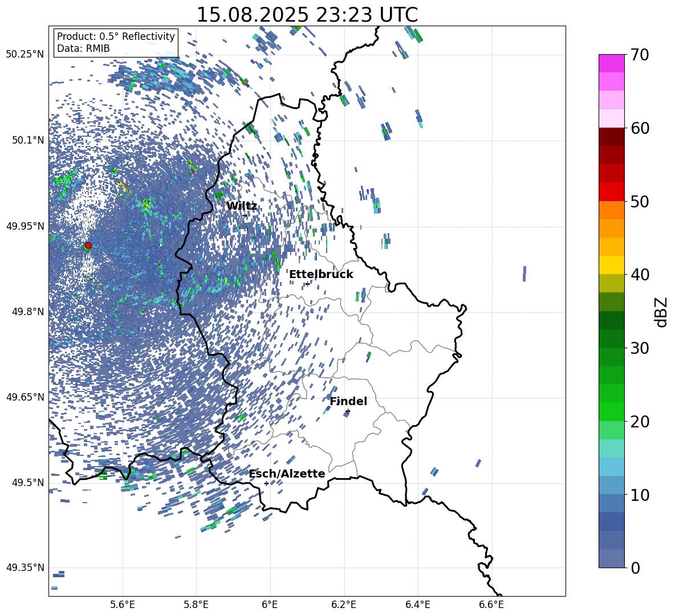675x616 pixels.
Task: Click the dark red colorbar swatch below 60
Action: 611,137
